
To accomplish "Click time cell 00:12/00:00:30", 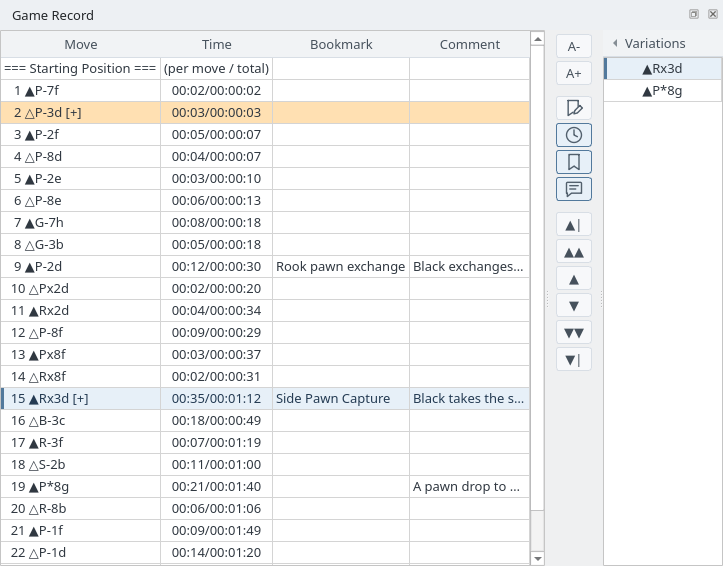I will point(216,266).
